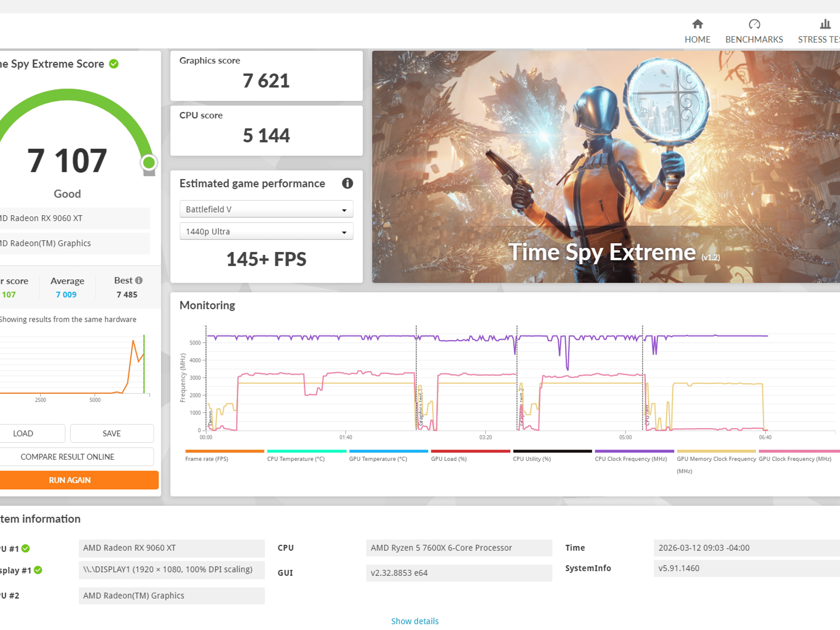Click the Monitoring section heading
This screenshot has width=840, height=630.
coord(208,305)
